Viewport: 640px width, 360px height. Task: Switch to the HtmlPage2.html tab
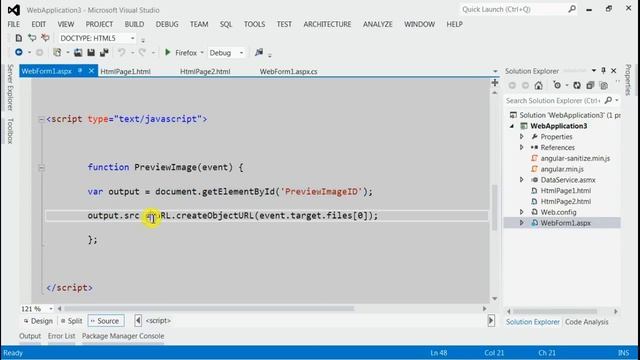(205, 71)
